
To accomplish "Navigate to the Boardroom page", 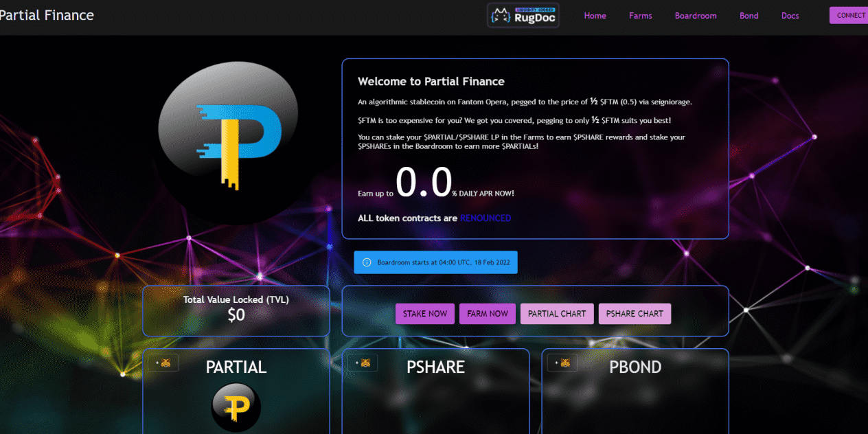I will [x=696, y=16].
